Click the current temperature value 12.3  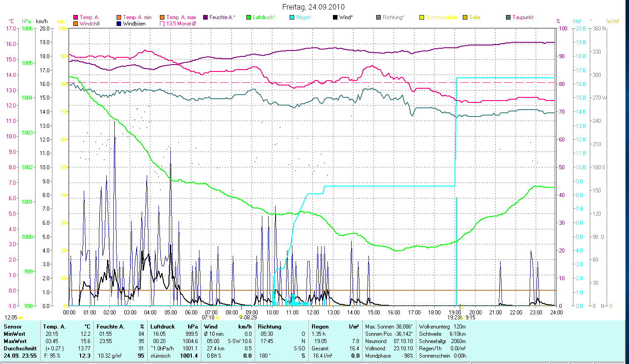coord(85,356)
